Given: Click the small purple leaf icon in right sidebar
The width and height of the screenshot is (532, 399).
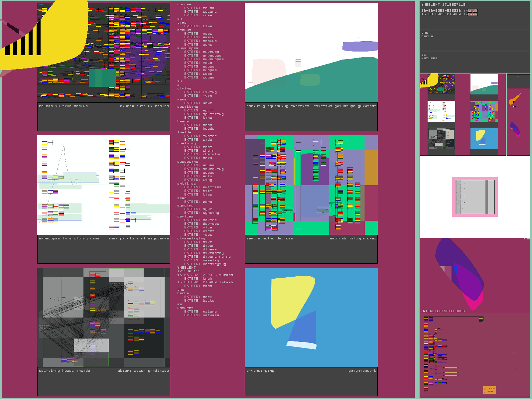Looking at the screenshot, I should pyautogui.click(x=515, y=129).
